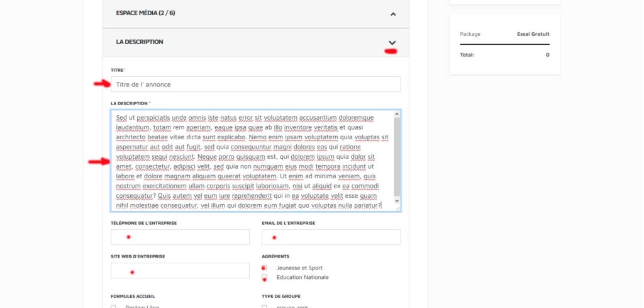
Task: Click the description textarea scroll down arrow
Action: [x=397, y=201]
